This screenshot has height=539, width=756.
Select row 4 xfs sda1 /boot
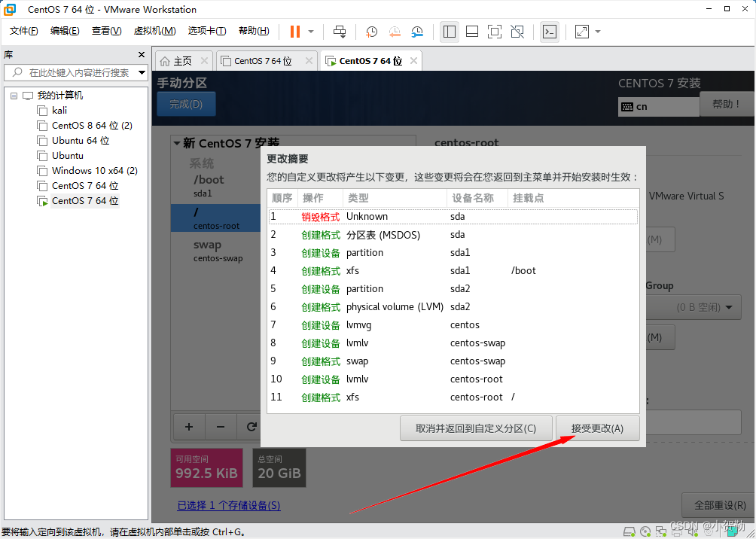point(453,270)
